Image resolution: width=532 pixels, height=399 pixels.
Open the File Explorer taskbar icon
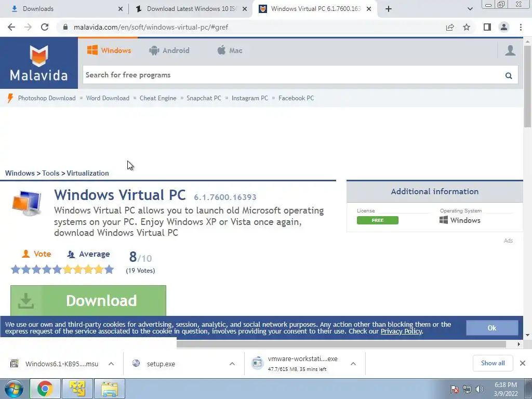pyautogui.click(x=109, y=389)
